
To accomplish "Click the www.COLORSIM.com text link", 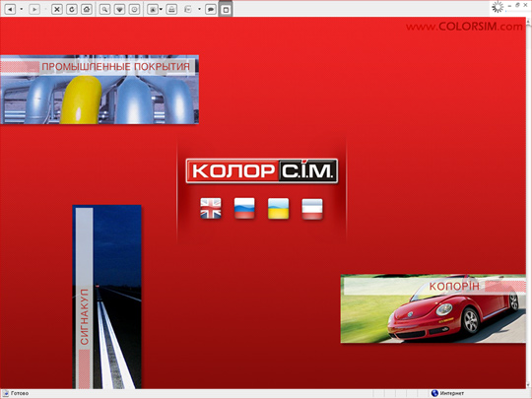I will tap(464, 27).
